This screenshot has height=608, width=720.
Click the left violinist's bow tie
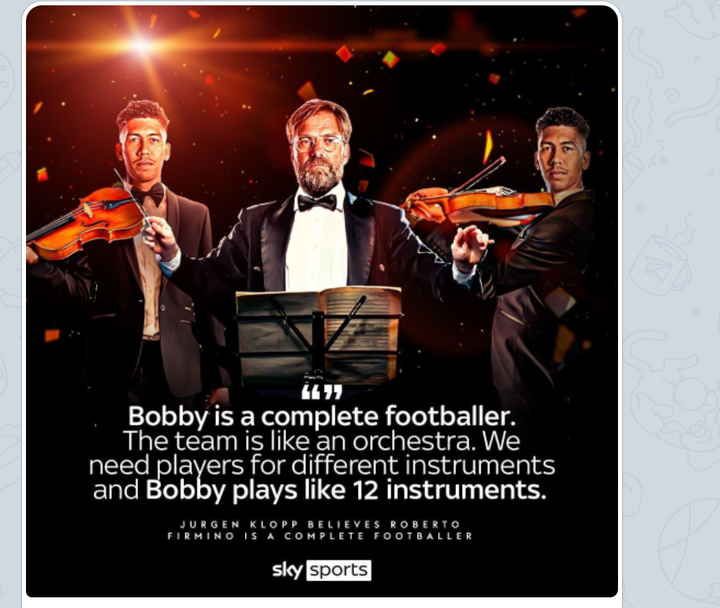148,194
